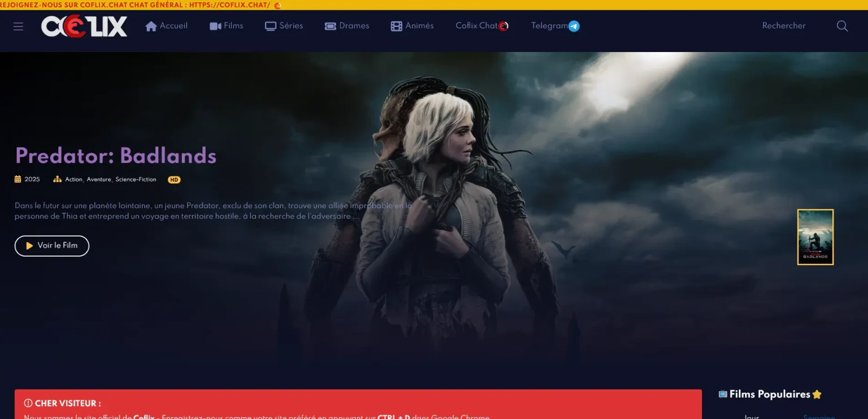
Task: Open the Animés section
Action: pyautogui.click(x=413, y=26)
